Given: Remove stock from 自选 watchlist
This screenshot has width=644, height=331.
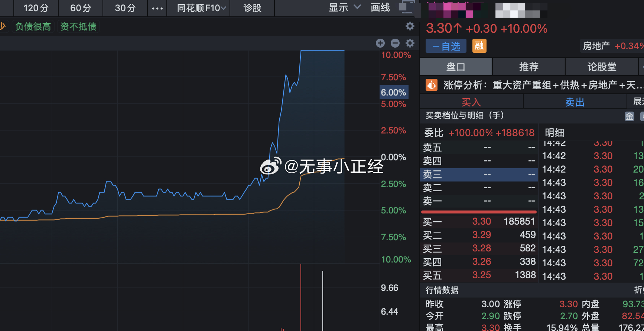Looking at the screenshot, I should tap(446, 46).
